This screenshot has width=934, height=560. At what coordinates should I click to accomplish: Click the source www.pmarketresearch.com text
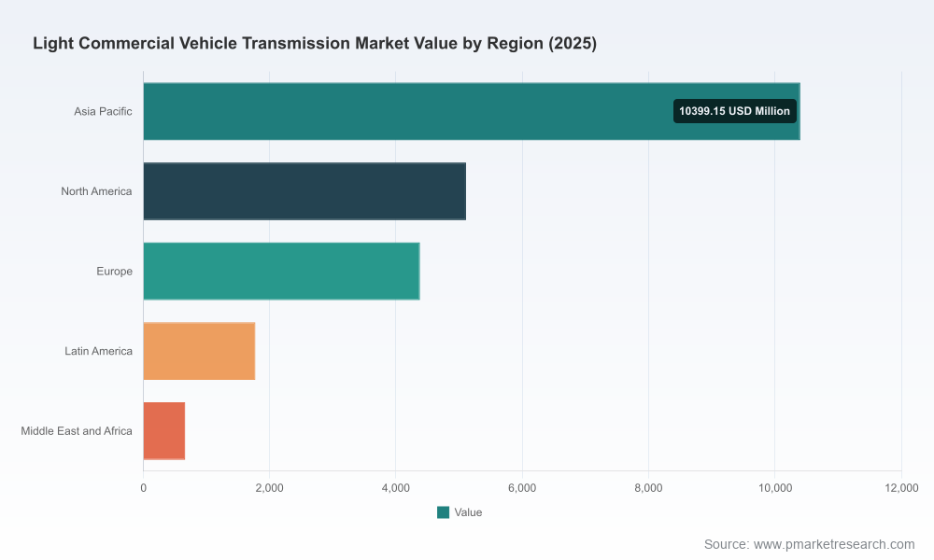[x=809, y=544]
